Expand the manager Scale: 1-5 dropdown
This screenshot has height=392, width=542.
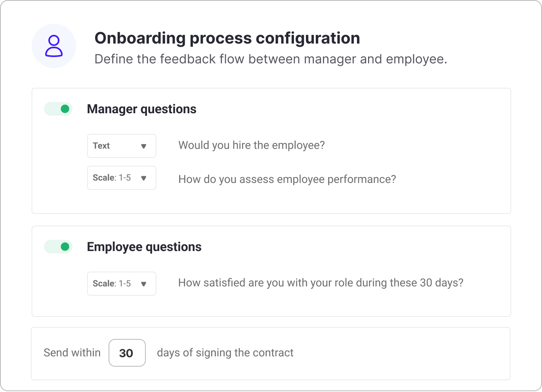[121, 178]
